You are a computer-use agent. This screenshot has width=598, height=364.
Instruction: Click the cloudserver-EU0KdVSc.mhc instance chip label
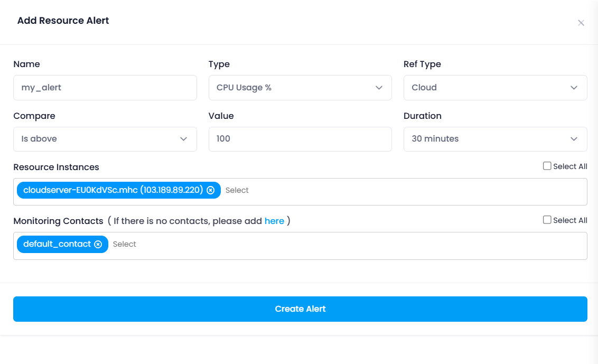click(x=113, y=190)
